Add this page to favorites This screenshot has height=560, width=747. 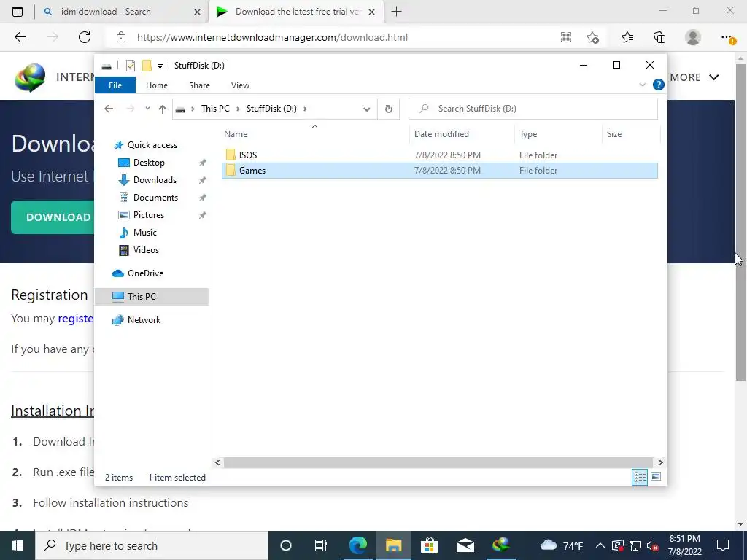tap(592, 37)
